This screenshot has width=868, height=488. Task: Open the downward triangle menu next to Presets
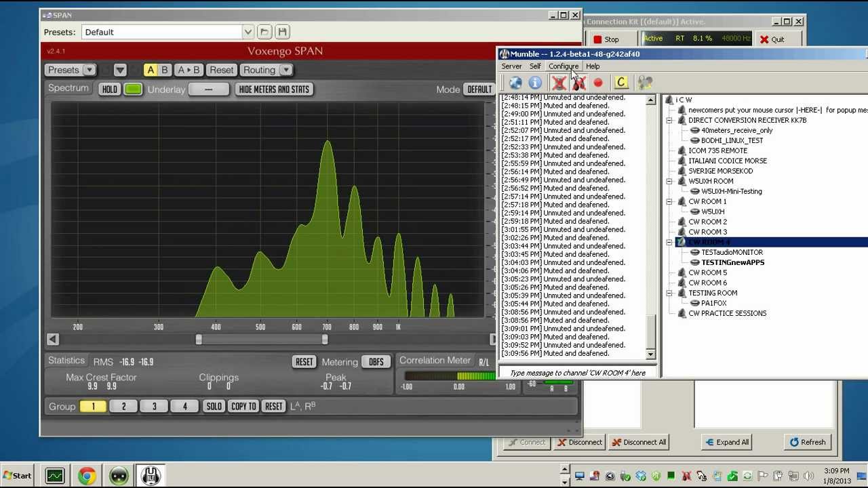[120, 70]
